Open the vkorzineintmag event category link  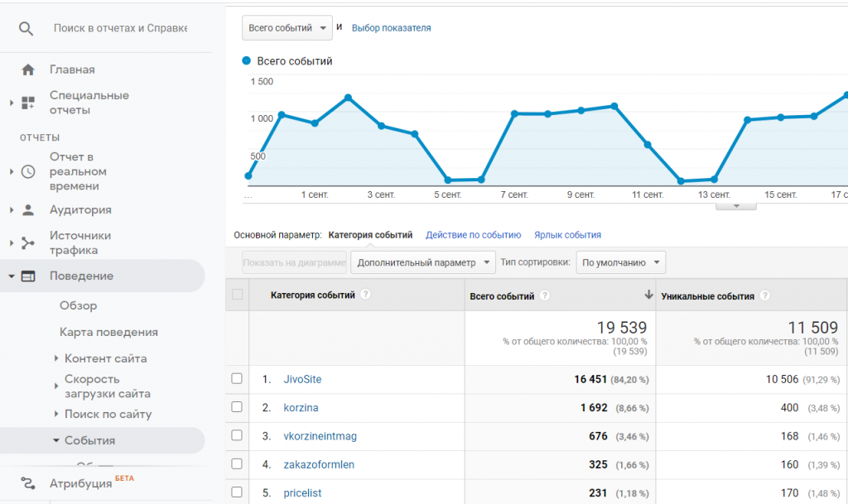tap(320, 436)
